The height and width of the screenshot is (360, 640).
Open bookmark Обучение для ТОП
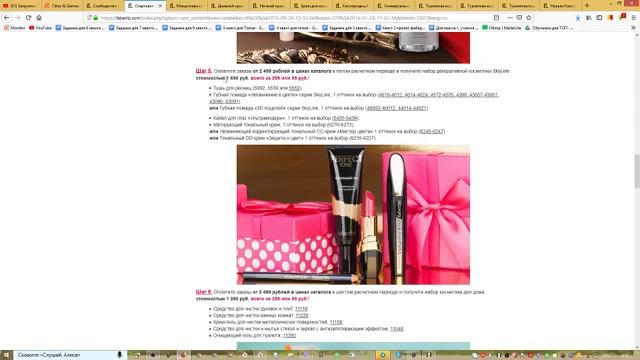(x=549, y=28)
